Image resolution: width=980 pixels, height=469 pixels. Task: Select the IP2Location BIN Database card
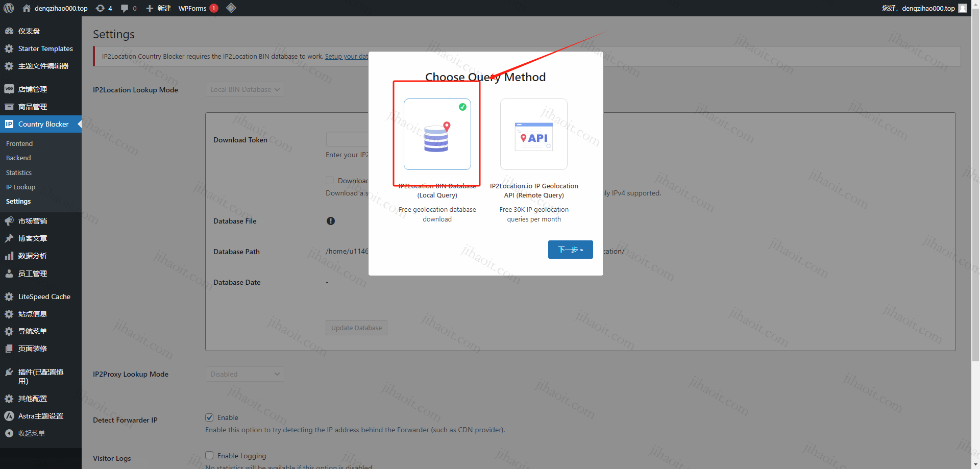point(437,134)
